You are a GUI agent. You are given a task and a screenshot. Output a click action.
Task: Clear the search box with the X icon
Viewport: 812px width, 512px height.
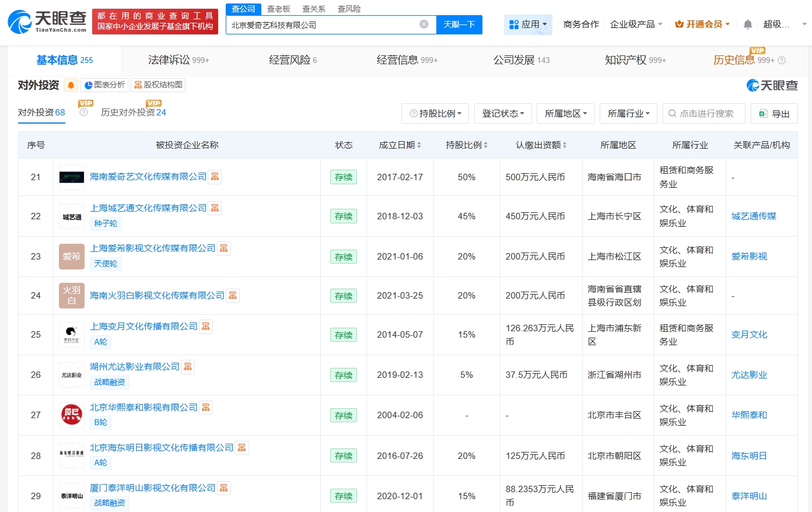point(425,24)
